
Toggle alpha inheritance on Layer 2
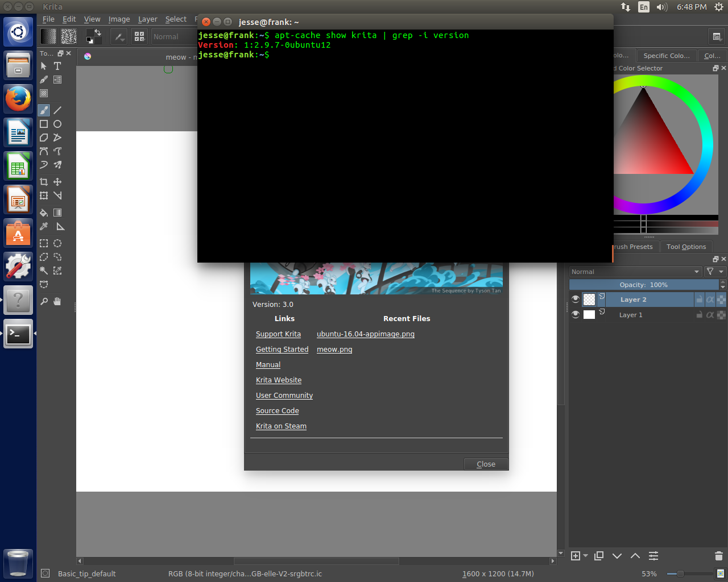coord(710,299)
